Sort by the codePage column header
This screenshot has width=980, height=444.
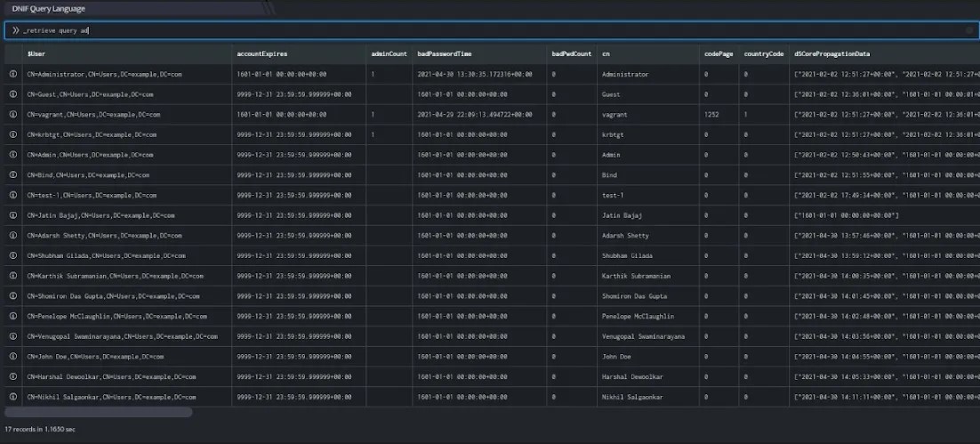click(x=719, y=53)
